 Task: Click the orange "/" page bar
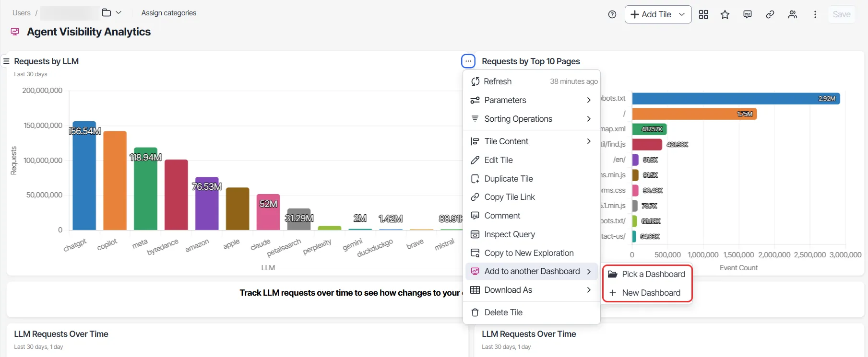tap(694, 114)
